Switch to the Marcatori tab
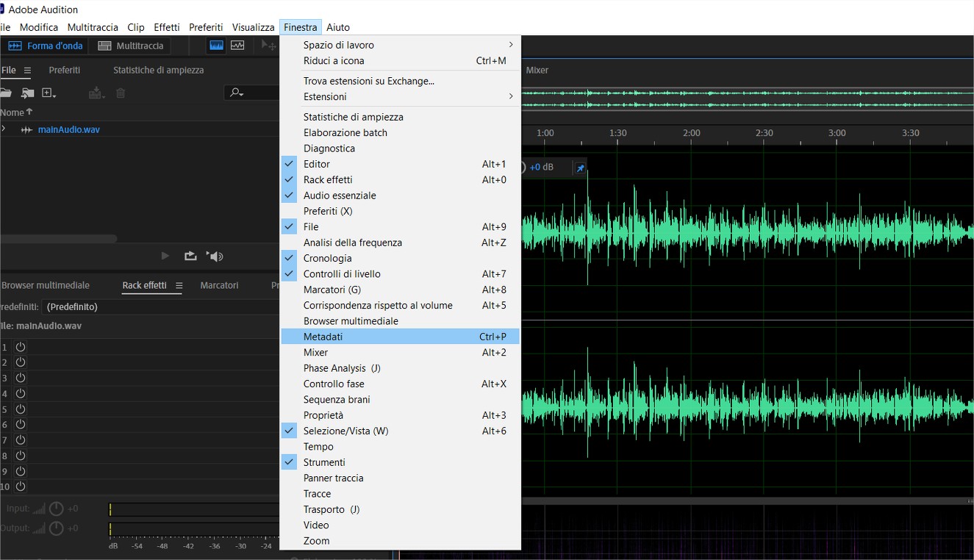974x560 pixels. [x=219, y=285]
